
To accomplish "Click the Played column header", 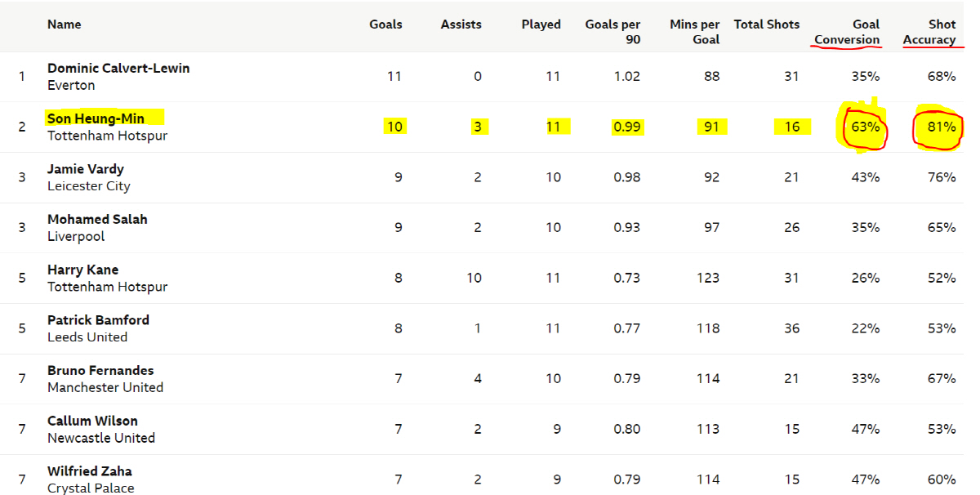I will (541, 25).
